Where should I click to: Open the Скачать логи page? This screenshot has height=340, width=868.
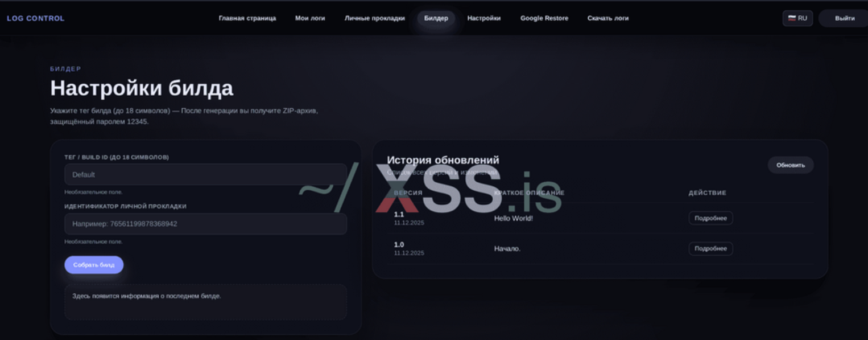607,18
